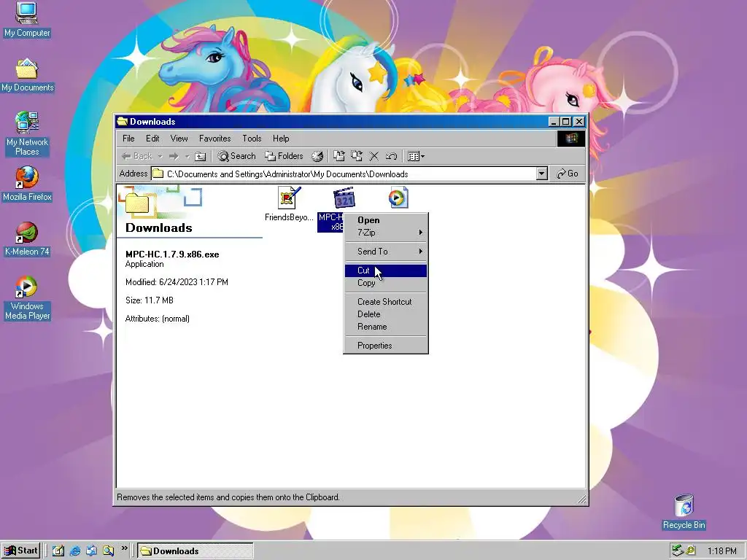Click the Start button
Image resolution: width=747 pixels, height=560 pixels.
point(21,551)
